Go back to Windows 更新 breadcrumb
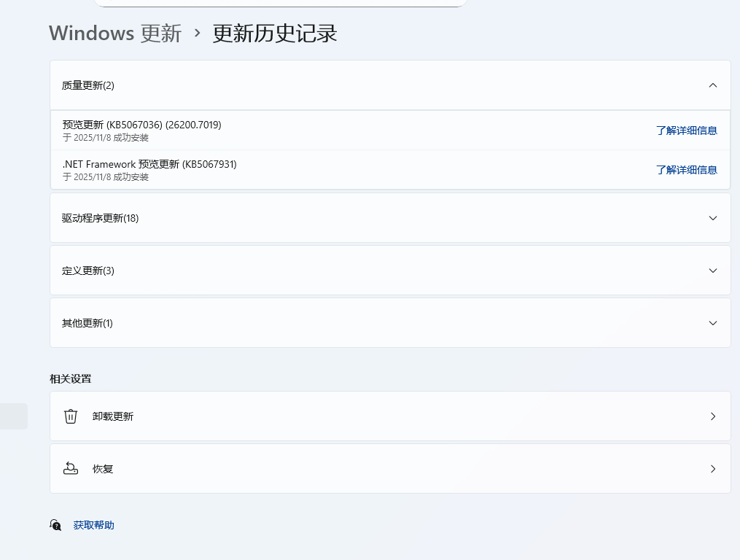 point(115,33)
